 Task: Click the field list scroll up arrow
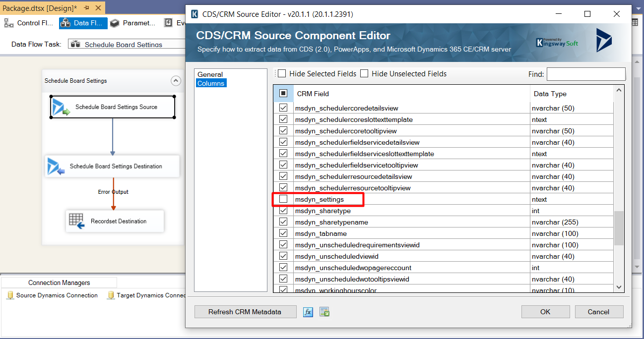click(x=619, y=90)
